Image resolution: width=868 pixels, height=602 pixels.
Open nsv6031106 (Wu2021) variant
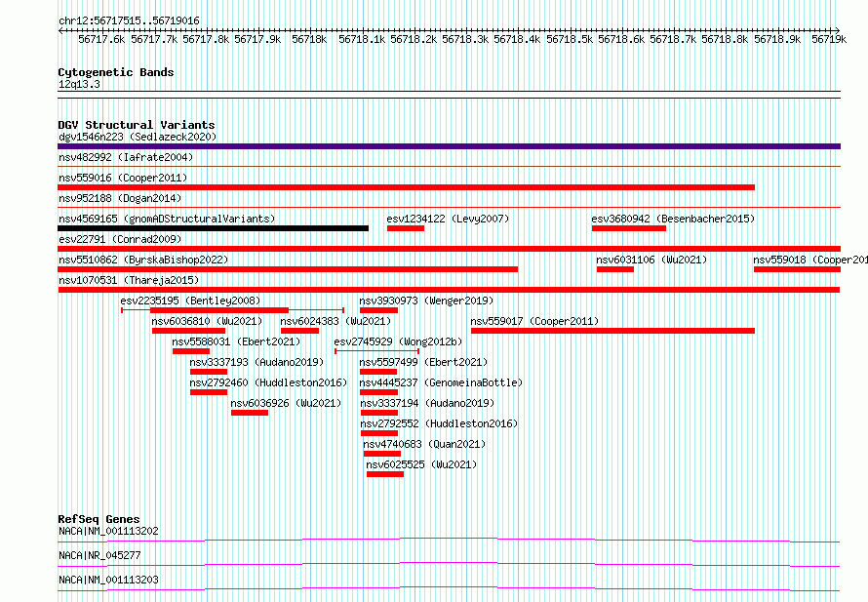651,260
